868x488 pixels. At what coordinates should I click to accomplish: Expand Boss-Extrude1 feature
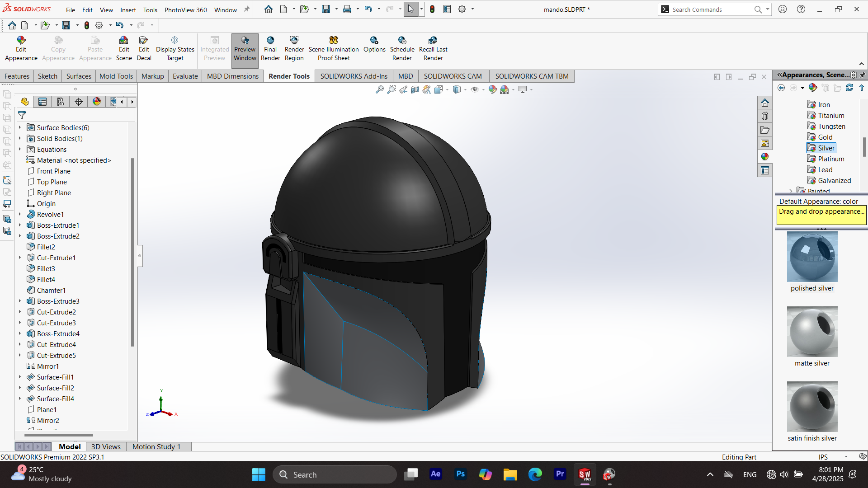pyautogui.click(x=20, y=225)
